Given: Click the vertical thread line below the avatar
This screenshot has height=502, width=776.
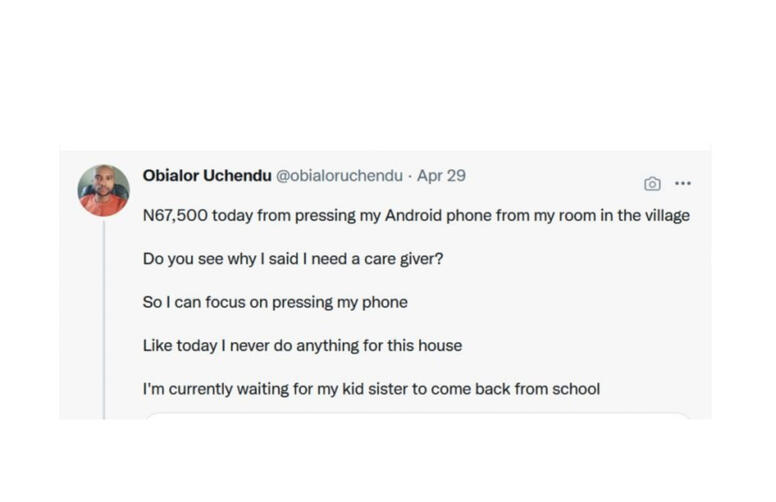Looking at the screenshot, I should (x=104, y=320).
